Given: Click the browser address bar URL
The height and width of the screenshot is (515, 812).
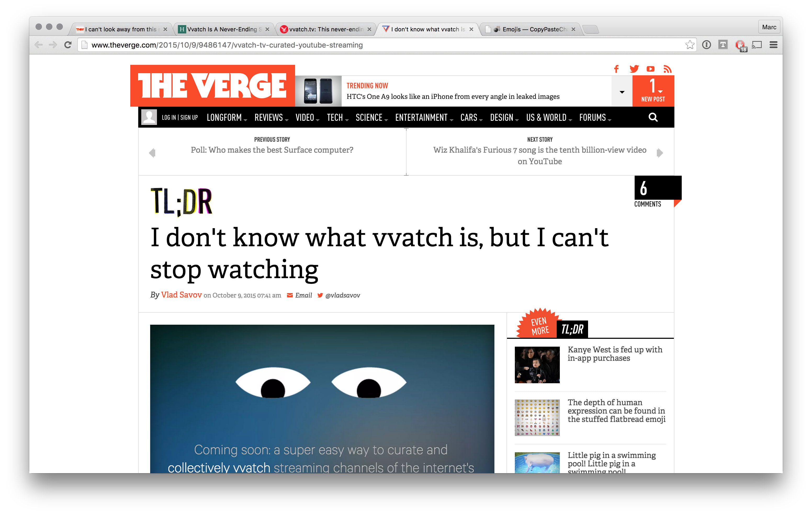Looking at the screenshot, I should point(227,45).
